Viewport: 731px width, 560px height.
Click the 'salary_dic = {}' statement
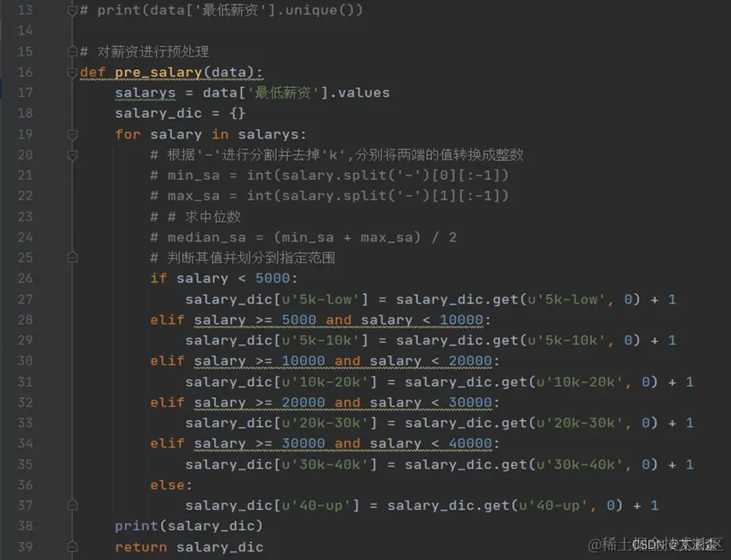pyautogui.click(x=181, y=113)
